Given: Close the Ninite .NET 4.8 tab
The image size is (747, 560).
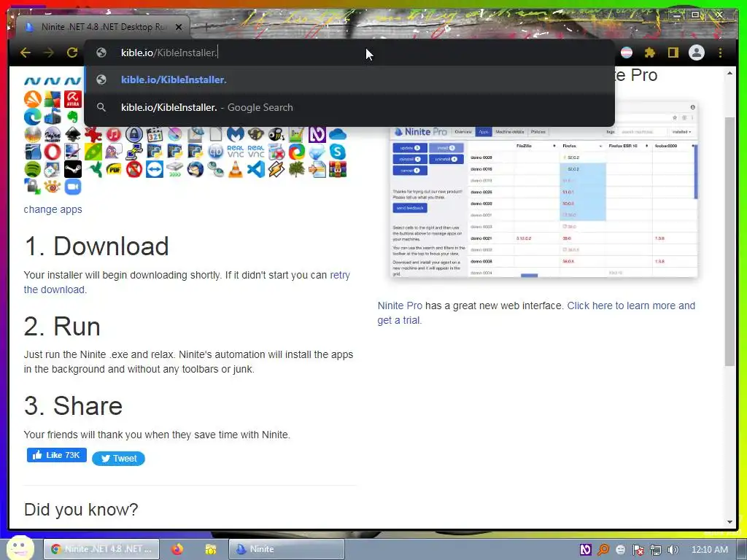Looking at the screenshot, I should point(179,27).
